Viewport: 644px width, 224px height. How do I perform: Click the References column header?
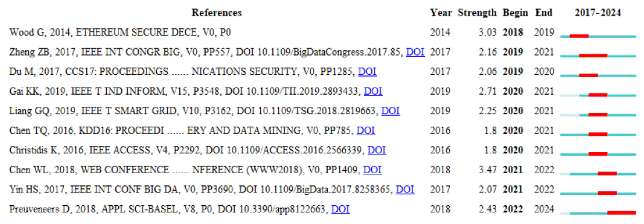pyautogui.click(x=216, y=13)
